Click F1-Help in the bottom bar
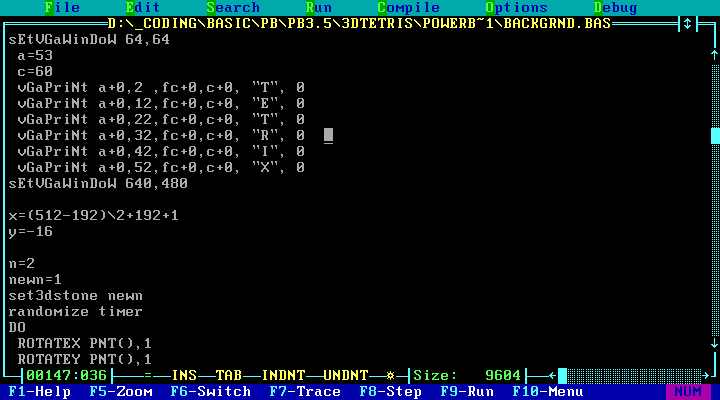 click(40, 392)
